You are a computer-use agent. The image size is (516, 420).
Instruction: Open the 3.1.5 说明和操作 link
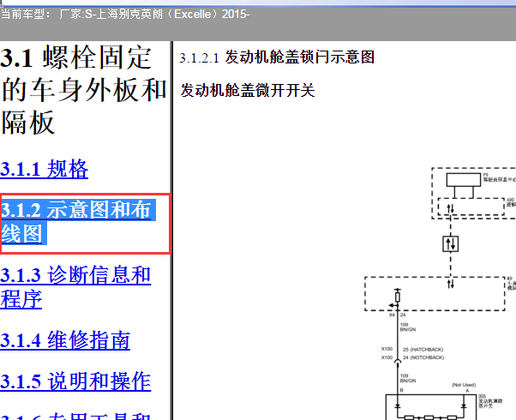coord(75,381)
